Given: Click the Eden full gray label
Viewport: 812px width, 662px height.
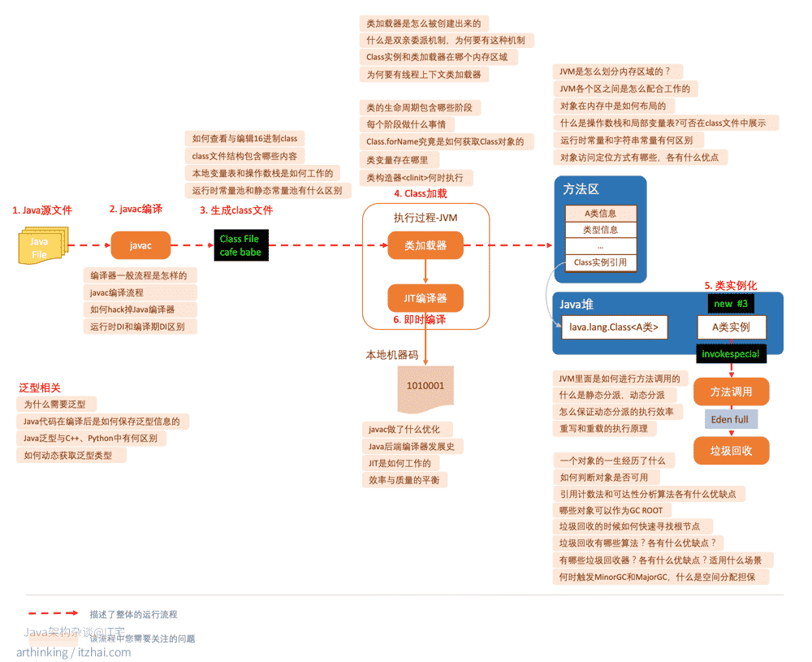Looking at the screenshot, I should point(731,420).
